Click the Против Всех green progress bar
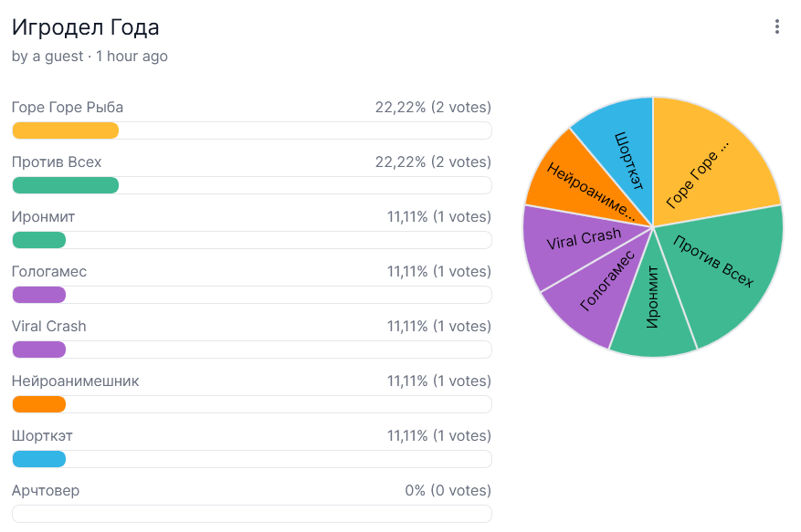 tap(66, 185)
